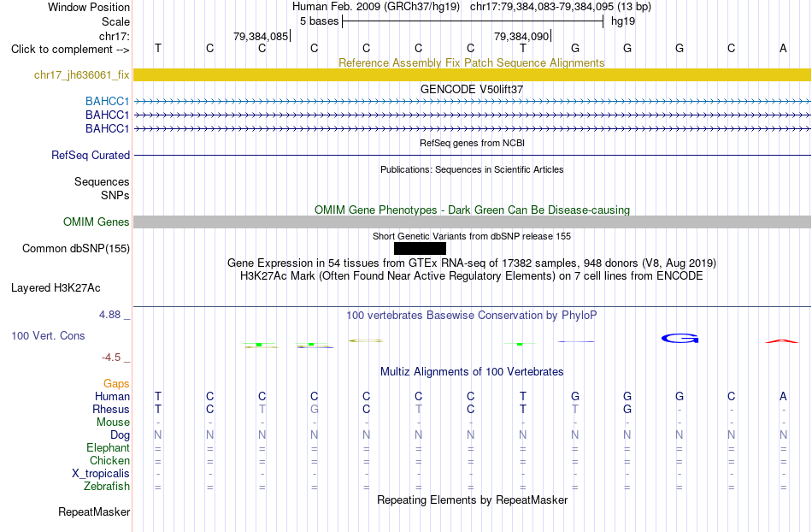Click the 'hg19' label beside the scale bar

tap(623, 21)
